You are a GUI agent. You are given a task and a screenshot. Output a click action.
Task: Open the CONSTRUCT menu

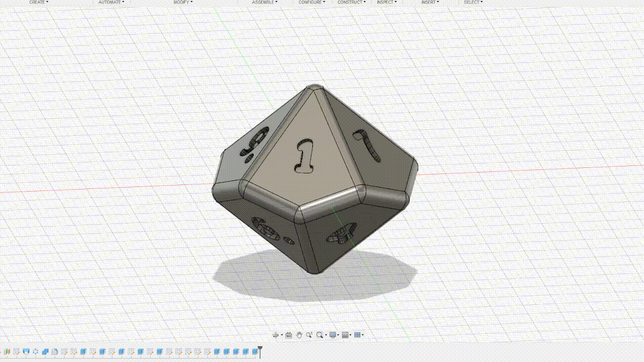click(x=351, y=3)
